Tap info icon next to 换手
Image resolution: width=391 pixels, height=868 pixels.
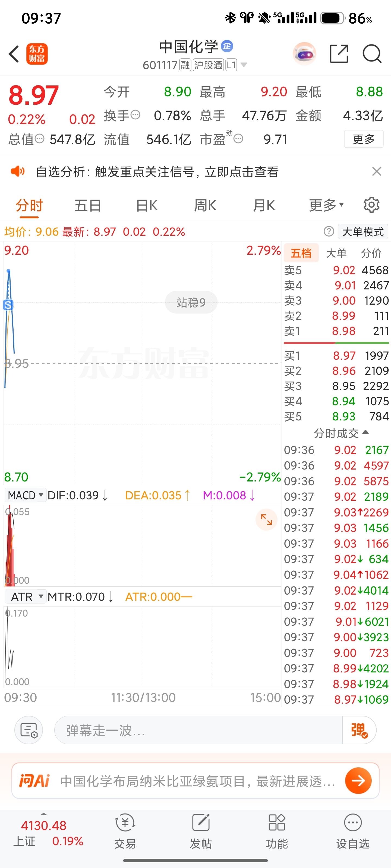coord(135,115)
